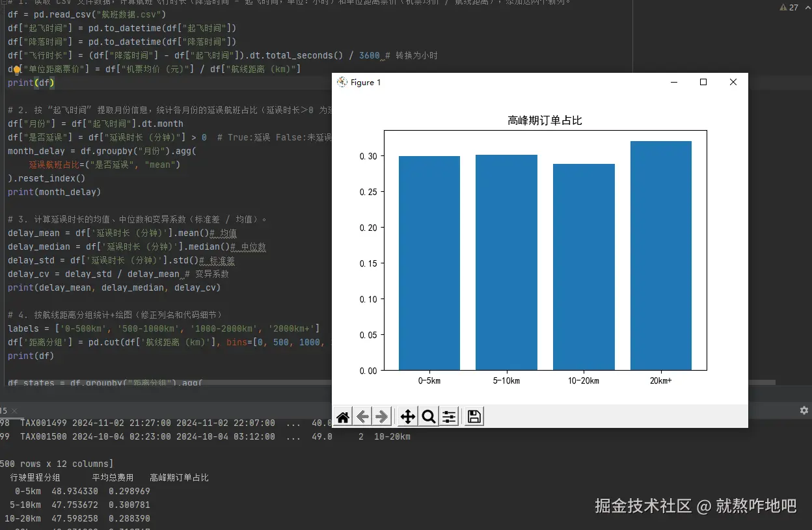Click the '500 rows x 12 columns' output line
Screen dimensions: 812x530
57,464
